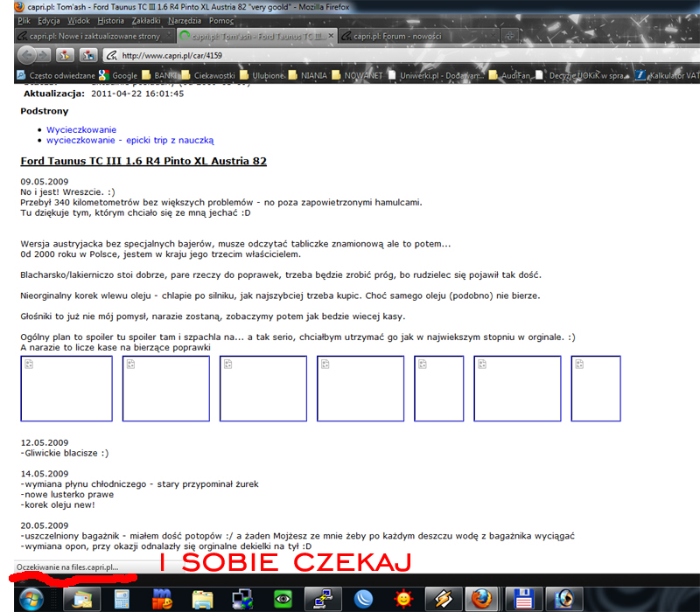The width and height of the screenshot is (700, 612).
Task: Open the second image placeholder in the gallery
Action: 166,388
